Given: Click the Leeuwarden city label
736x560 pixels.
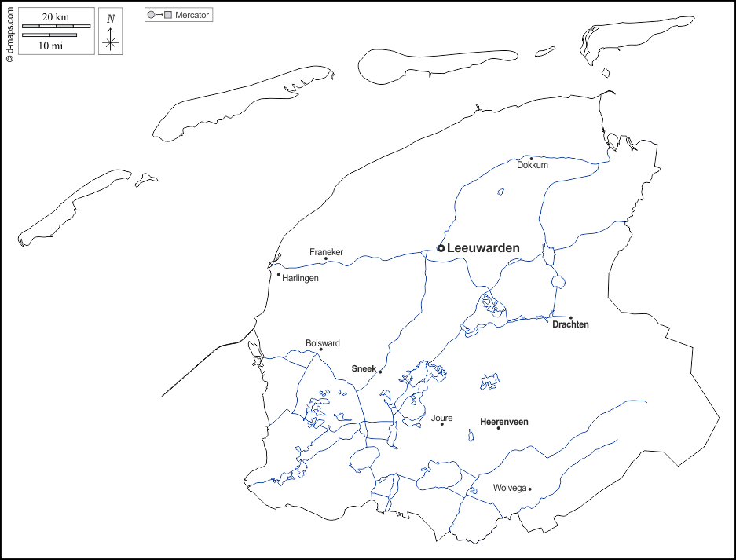Looking at the screenshot, I should 483,248.
